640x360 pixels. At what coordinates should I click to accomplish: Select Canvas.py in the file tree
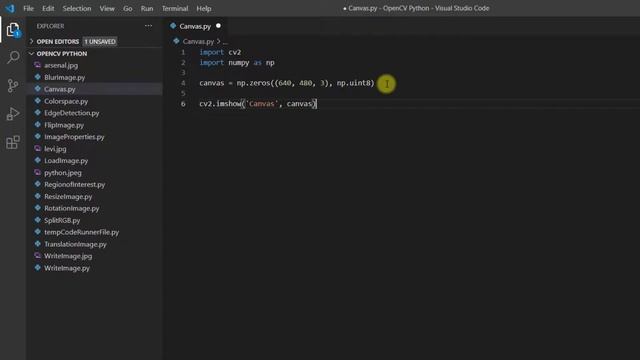(60, 89)
